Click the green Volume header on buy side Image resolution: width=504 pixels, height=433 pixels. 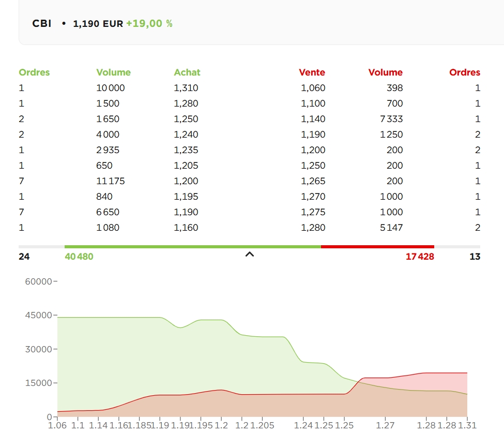[113, 72]
